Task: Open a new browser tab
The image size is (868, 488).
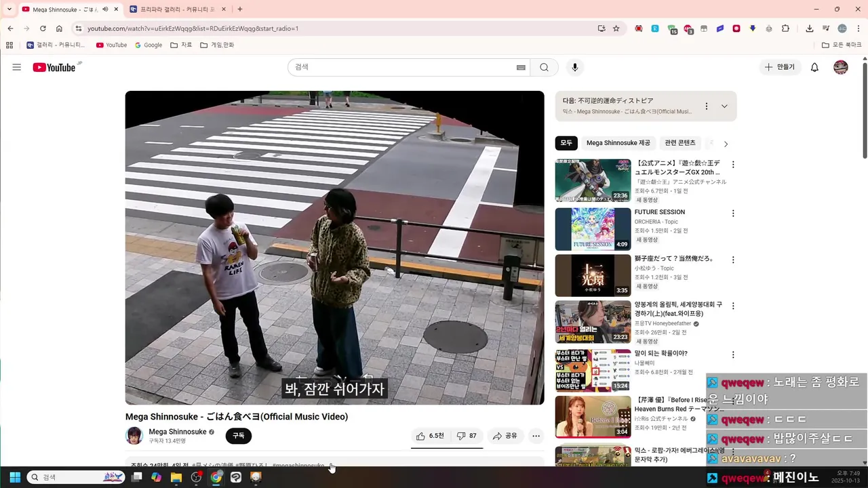Action: [240, 9]
